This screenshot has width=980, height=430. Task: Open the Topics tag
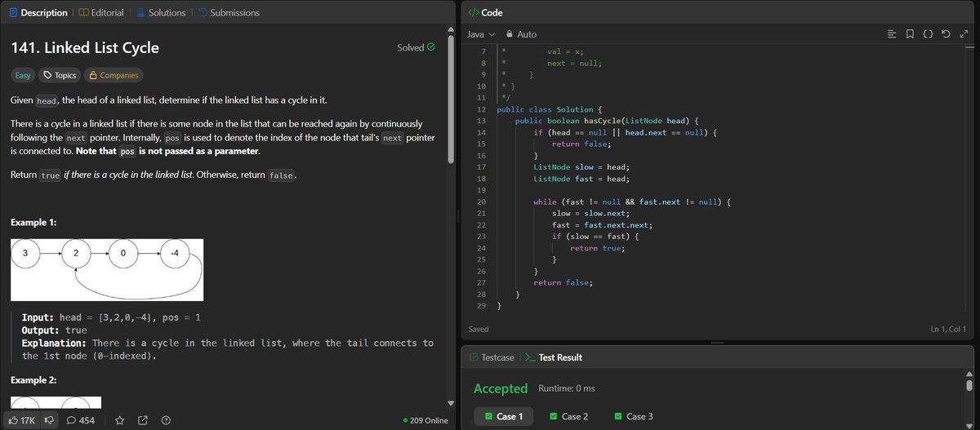coord(60,75)
